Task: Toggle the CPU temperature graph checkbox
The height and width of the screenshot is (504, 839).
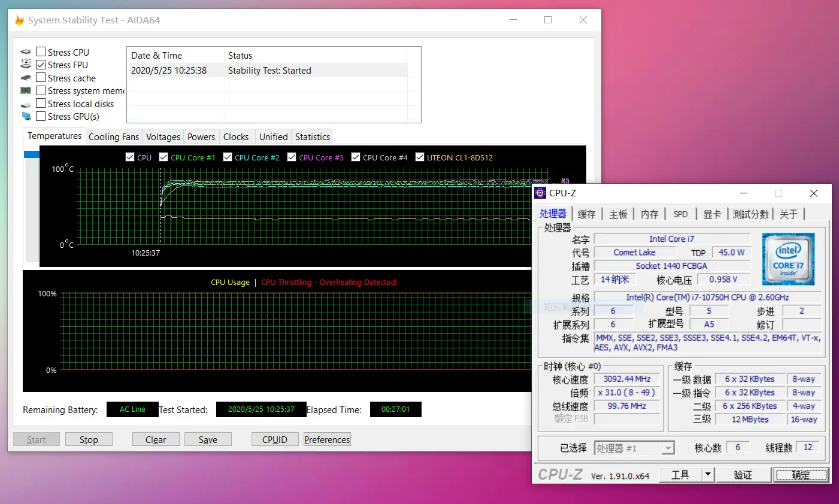Action: tap(130, 157)
